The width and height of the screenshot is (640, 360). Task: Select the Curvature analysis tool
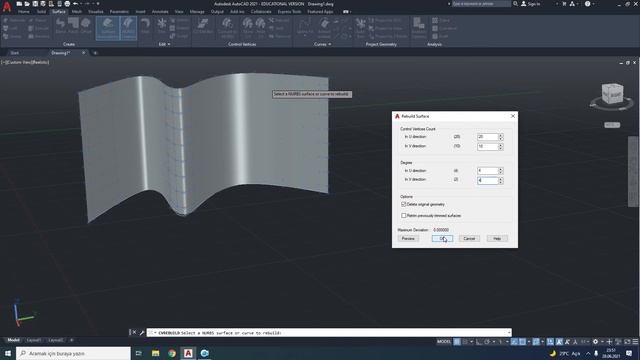pos(444,28)
